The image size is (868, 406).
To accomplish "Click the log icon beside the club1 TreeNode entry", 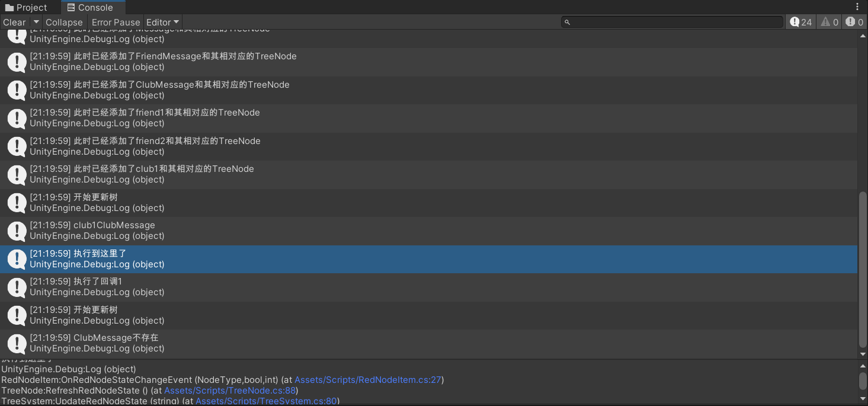I will point(16,174).
